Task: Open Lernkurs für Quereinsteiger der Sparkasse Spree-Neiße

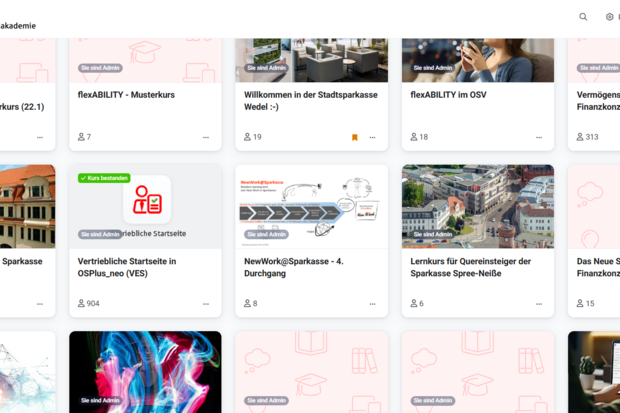Action: pos(471,267)
